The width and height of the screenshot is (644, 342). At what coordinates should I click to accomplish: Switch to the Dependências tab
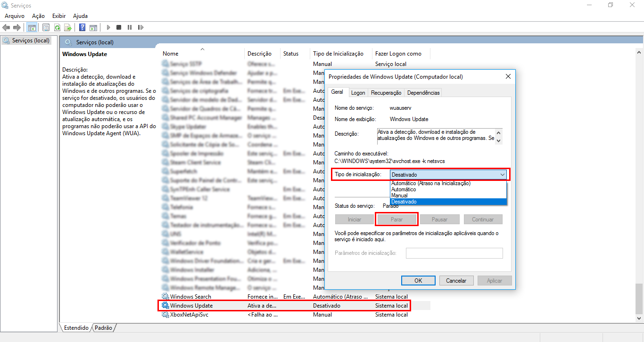coord(423,93)
